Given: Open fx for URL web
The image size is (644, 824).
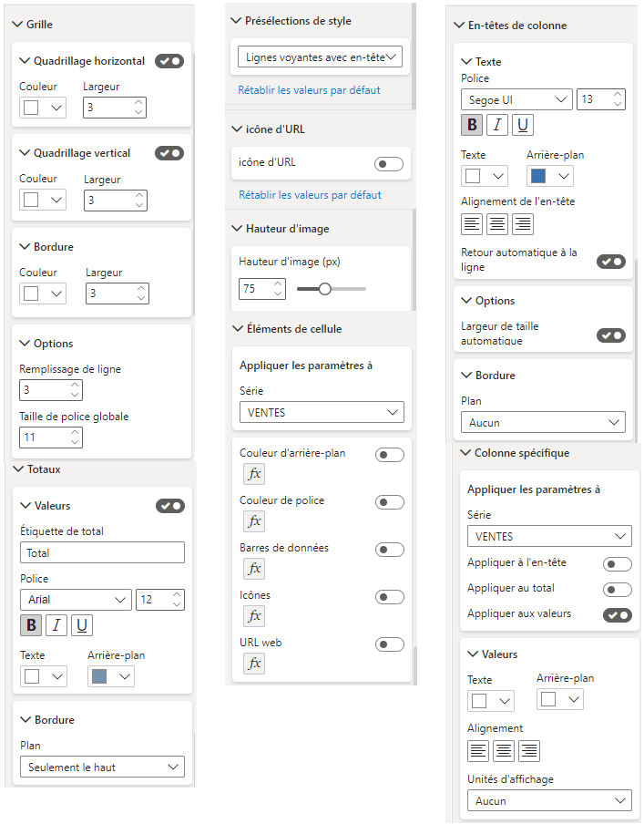Looking at the screenshot, I should [x=254, y=663].
